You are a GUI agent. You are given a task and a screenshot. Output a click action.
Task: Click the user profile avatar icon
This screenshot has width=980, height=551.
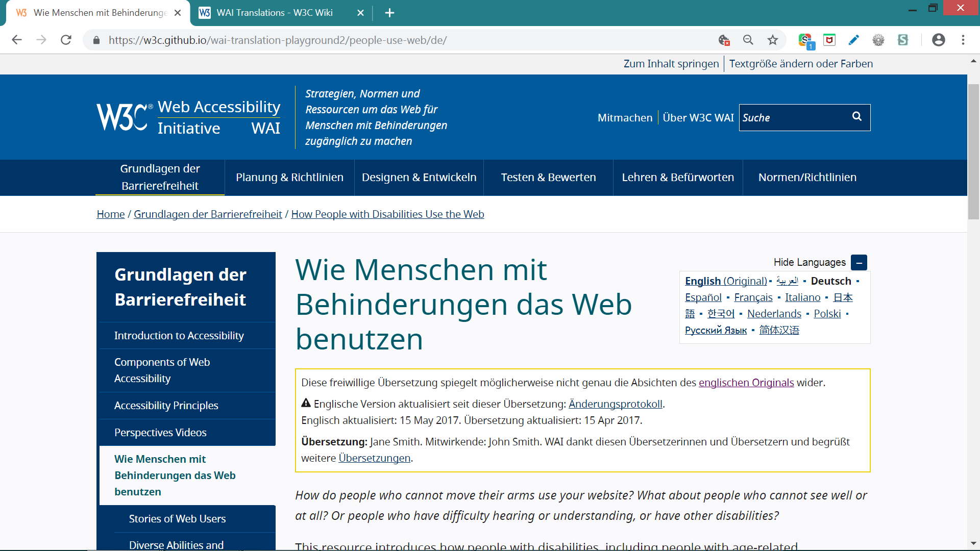(938, 40)
